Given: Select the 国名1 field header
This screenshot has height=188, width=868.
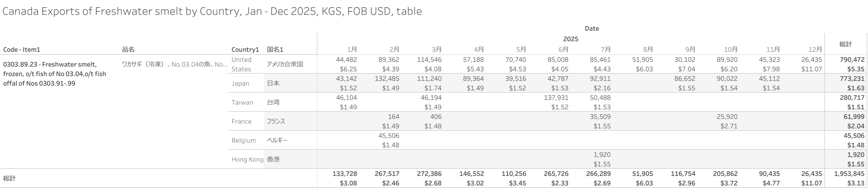Looking at the screenshot, I should click(x=275, y=49).
